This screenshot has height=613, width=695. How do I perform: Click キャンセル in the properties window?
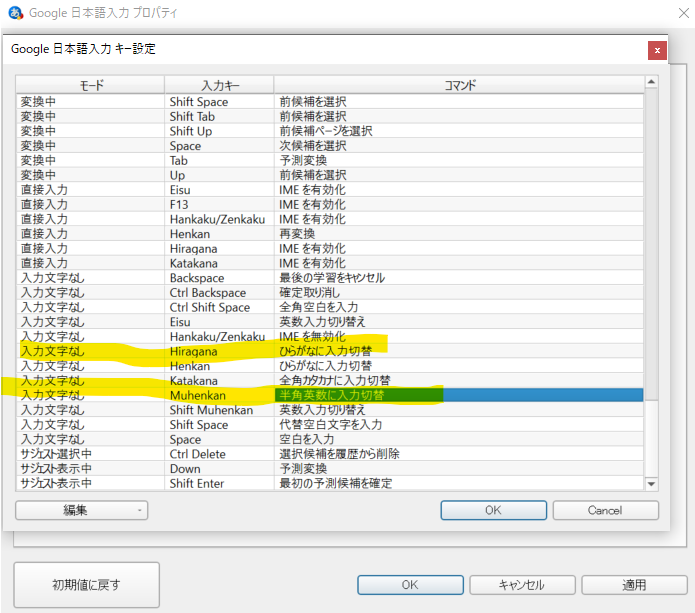pos(522,585)
